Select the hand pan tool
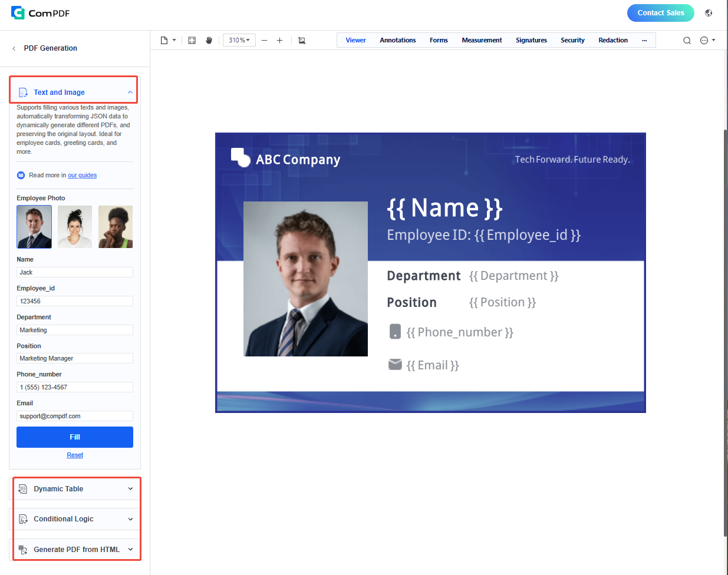728x575 pixels. [x=209, y=40]
